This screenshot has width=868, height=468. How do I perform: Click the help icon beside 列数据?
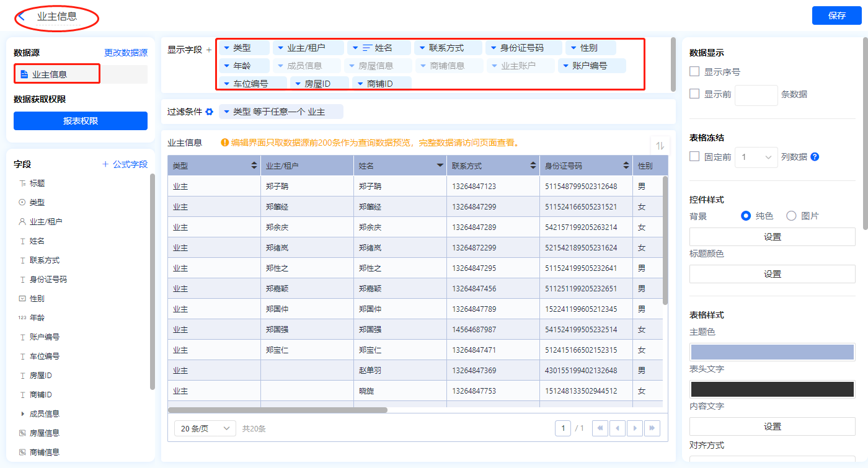coord(815,157)
